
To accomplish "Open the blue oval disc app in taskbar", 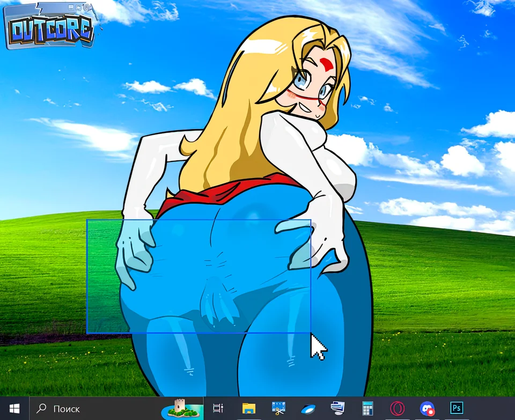I will click(308, 409).
